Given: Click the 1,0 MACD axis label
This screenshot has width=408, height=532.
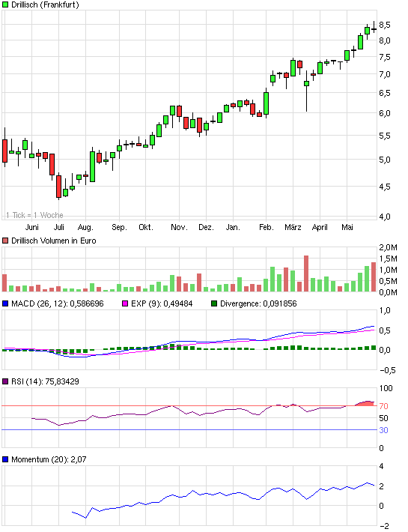Looking at the screenshot, I should pyautogui.click(x=385, y=310).
